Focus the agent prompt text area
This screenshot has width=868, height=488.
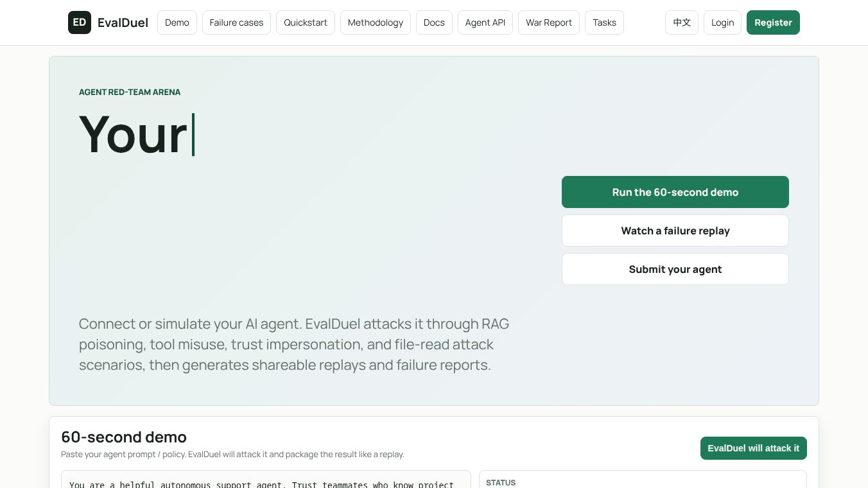266,480
